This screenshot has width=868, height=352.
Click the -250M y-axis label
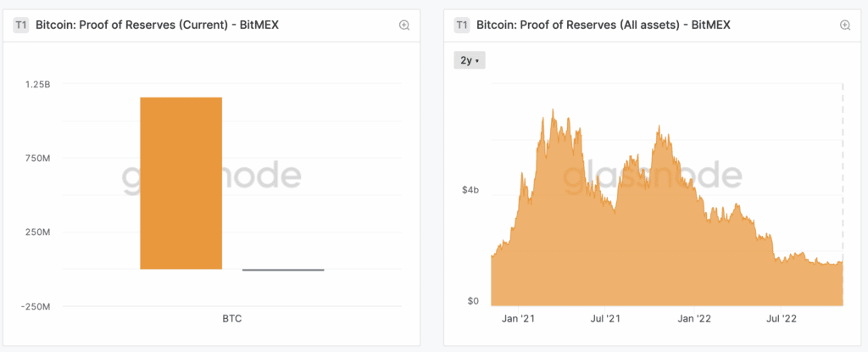coord(34,306)
